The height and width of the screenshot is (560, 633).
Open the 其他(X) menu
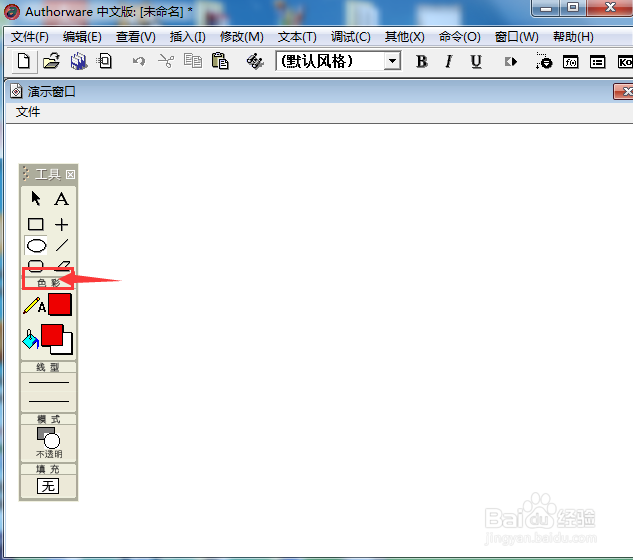coord(405,37)
